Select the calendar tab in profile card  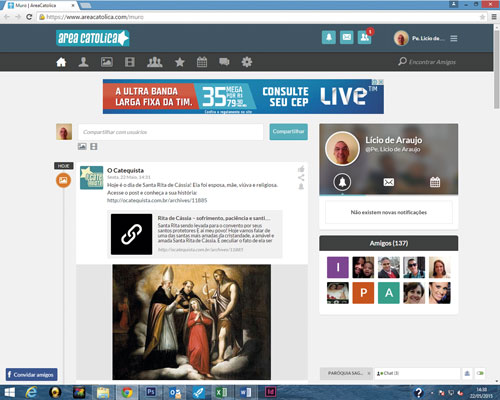(435, 182)
